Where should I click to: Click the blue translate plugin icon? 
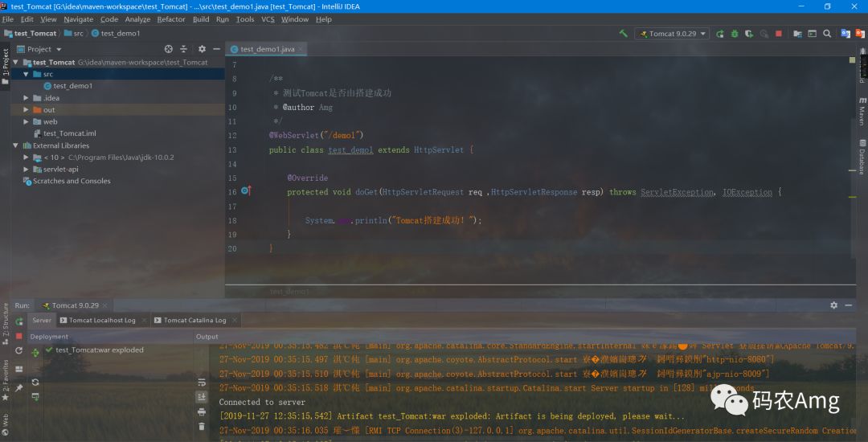[845, 34]
